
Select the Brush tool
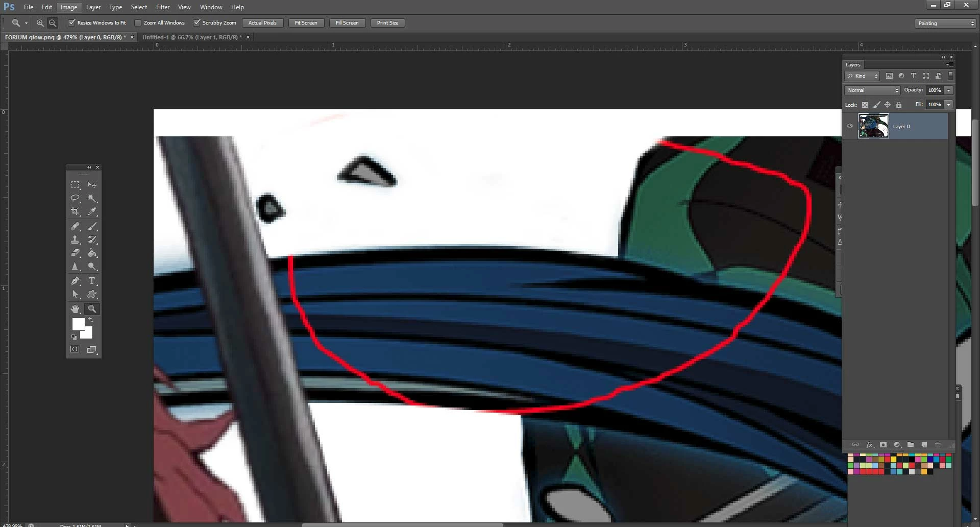(92, 226)
